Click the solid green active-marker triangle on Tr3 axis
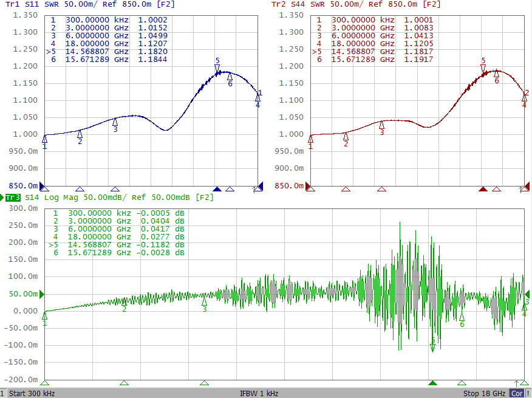 pyautogui.click(x=432, y=383)
